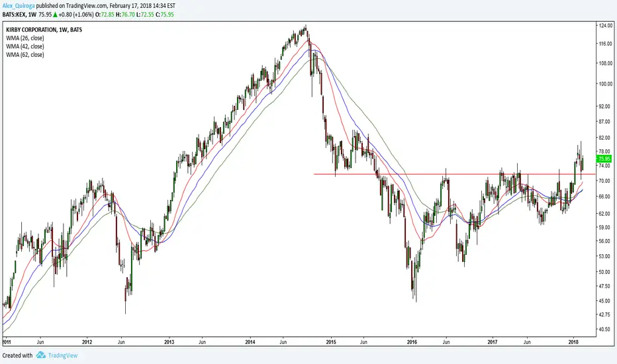Click the 70.00 price axis label
Viewport: 617px width, 364px height.
click(x=605, y=181)
